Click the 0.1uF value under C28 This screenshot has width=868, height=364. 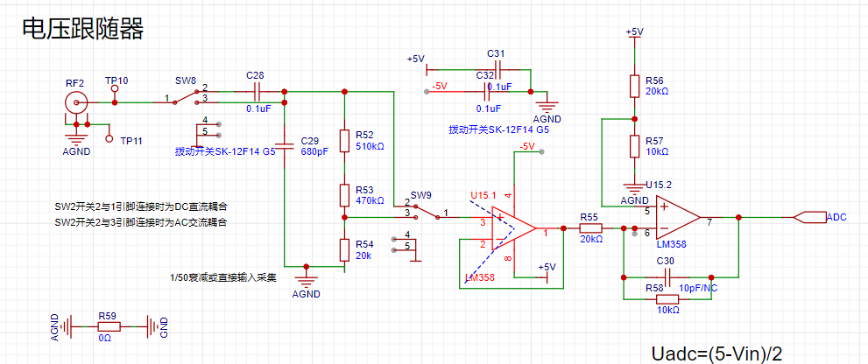(x=258, y=109)
